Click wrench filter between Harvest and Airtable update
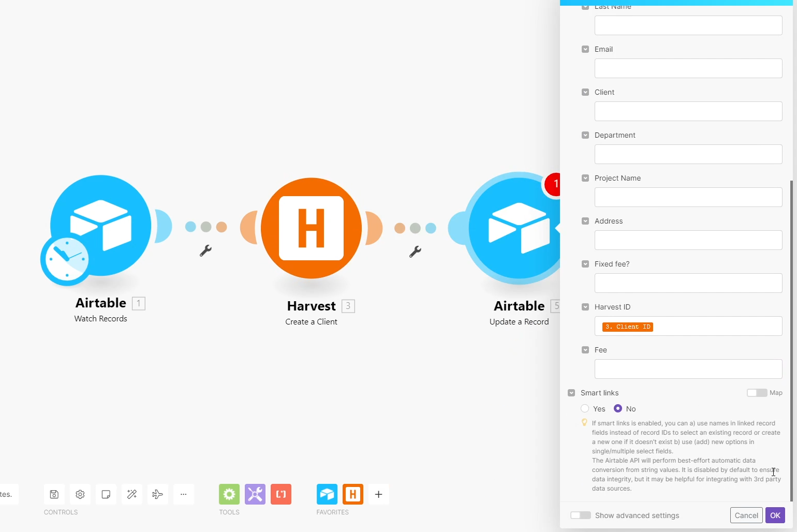This screenshot has width=797, height=532. [415, 252]
